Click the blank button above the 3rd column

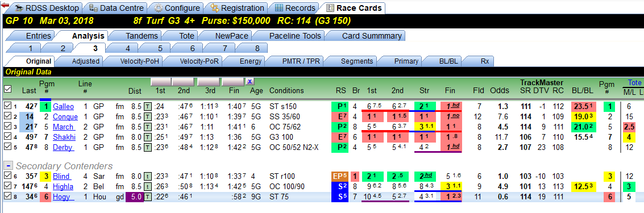coord(208,82)
